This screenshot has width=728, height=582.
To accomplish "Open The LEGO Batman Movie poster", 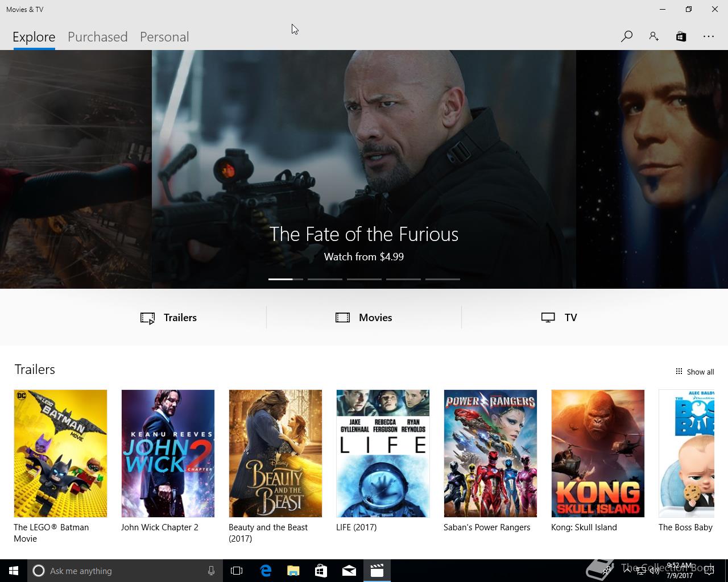I will click(x=60, y=454).
